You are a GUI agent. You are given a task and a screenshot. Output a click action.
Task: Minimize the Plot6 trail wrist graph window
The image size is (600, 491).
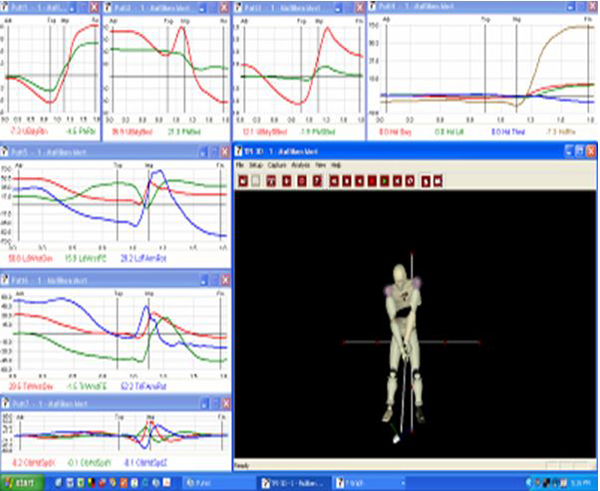204,280
